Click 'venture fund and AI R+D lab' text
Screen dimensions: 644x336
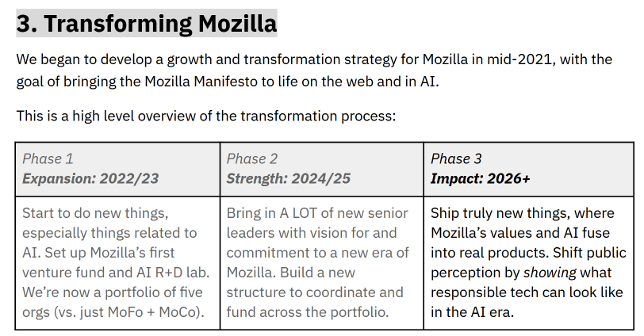click(x=116, y=273)
